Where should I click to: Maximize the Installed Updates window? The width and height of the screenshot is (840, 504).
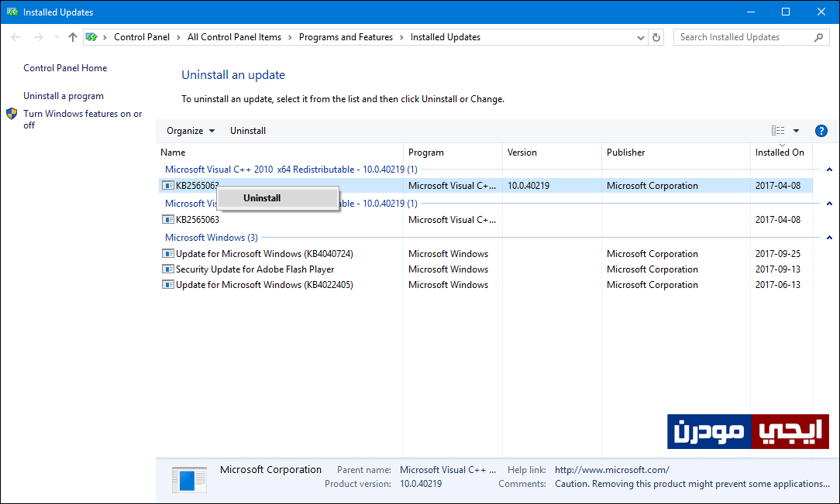pyautogui.click(x=786, y=12)
